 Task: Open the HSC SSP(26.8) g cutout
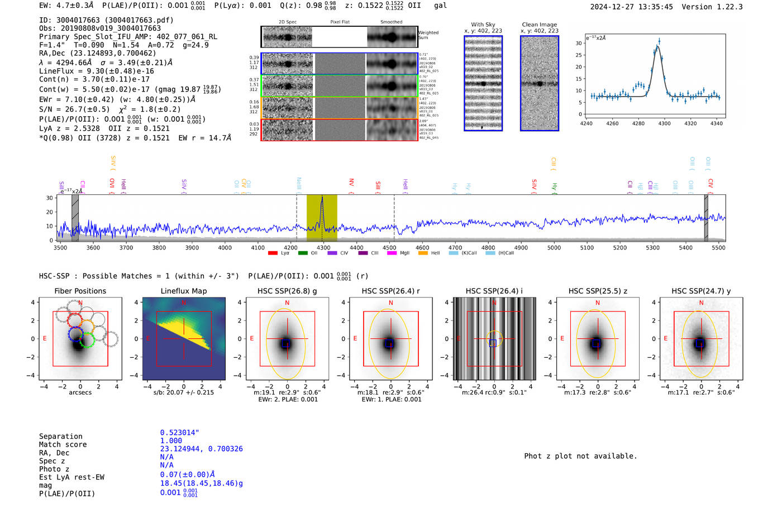click(x=287, y=339)
